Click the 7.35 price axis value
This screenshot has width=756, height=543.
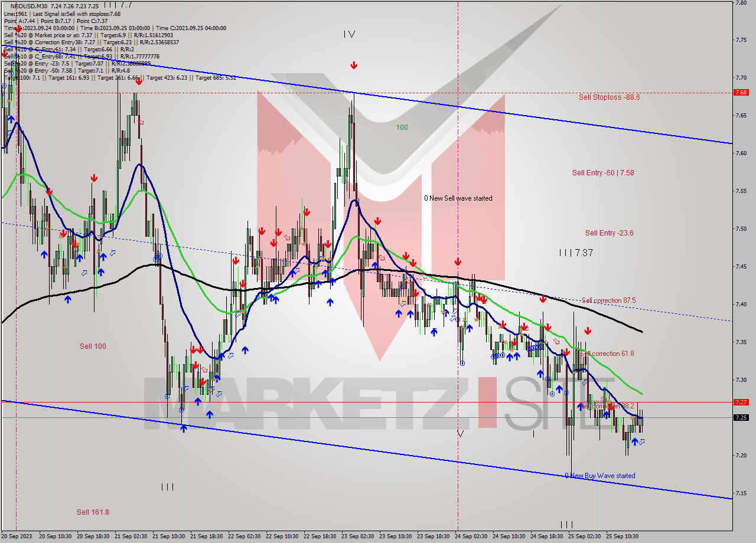[741, 342]
